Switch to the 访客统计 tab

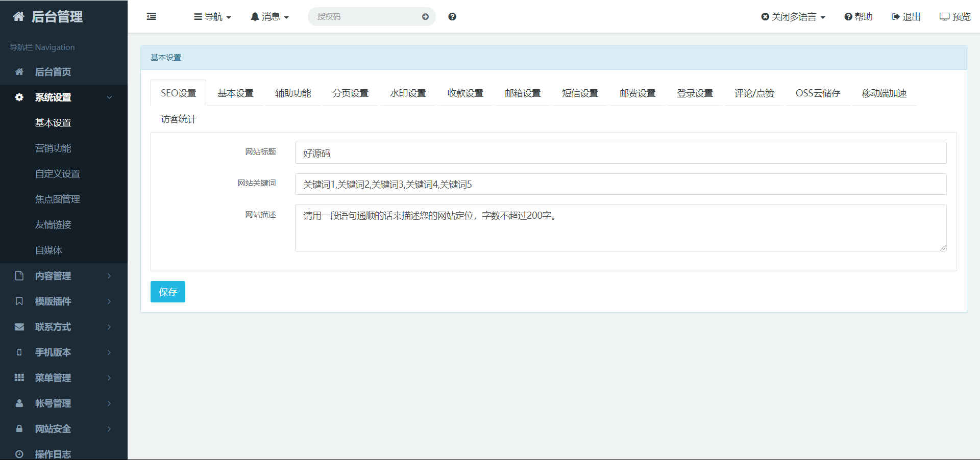point(178,119)
